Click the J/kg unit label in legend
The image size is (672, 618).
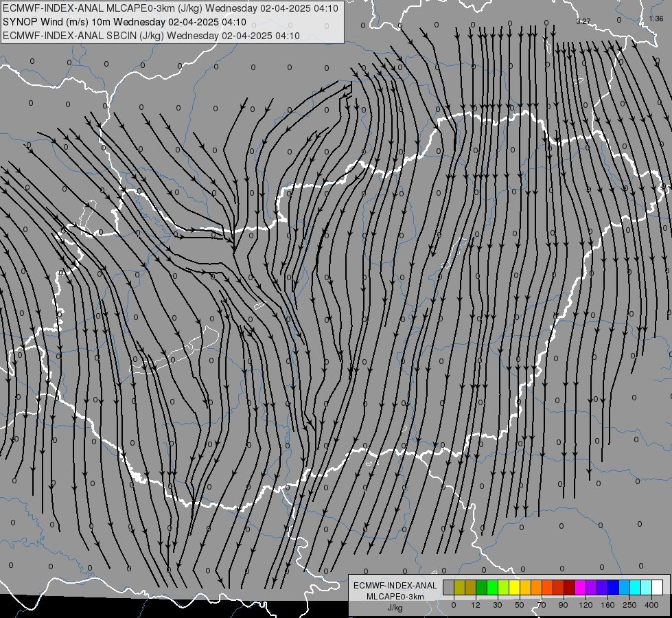pos(395,608)
